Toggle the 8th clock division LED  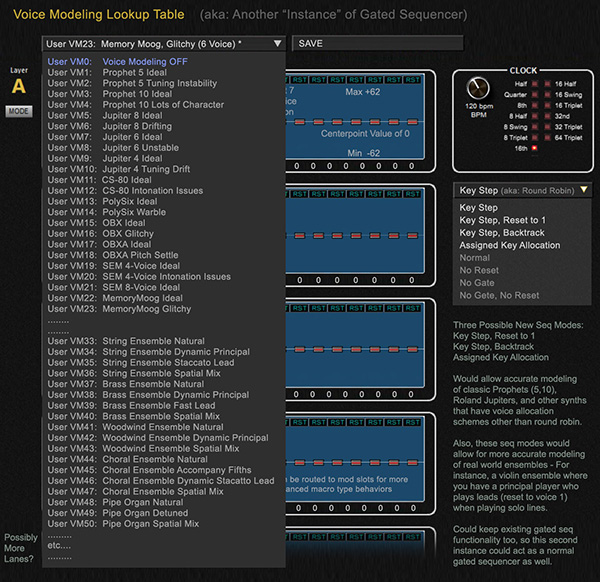(x=535, y=105)
